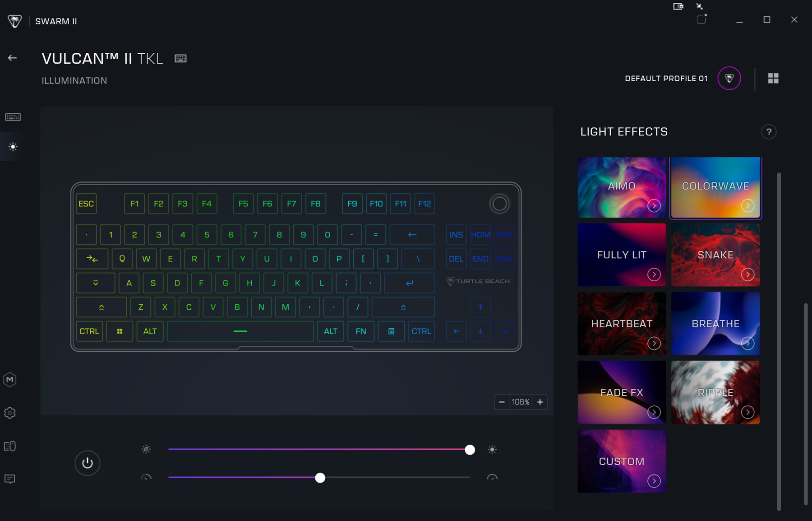Select the AIMO light effect
Screen dimensions: 812x521
point(621,186)
